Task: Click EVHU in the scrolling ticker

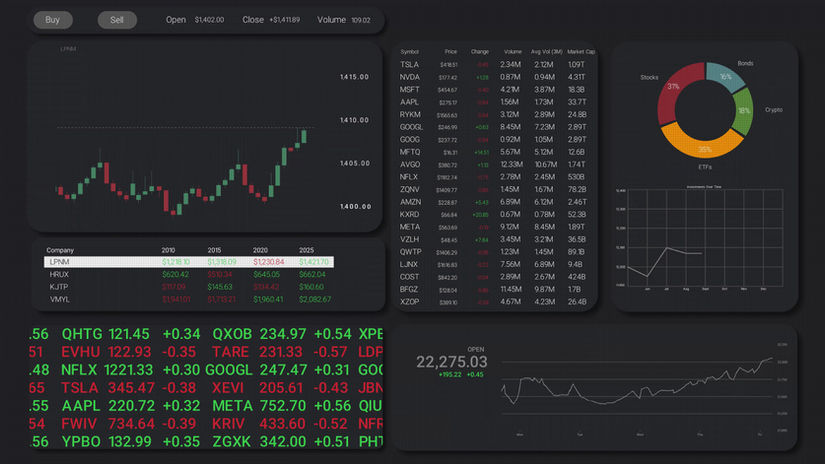Action: coord(81,352)
